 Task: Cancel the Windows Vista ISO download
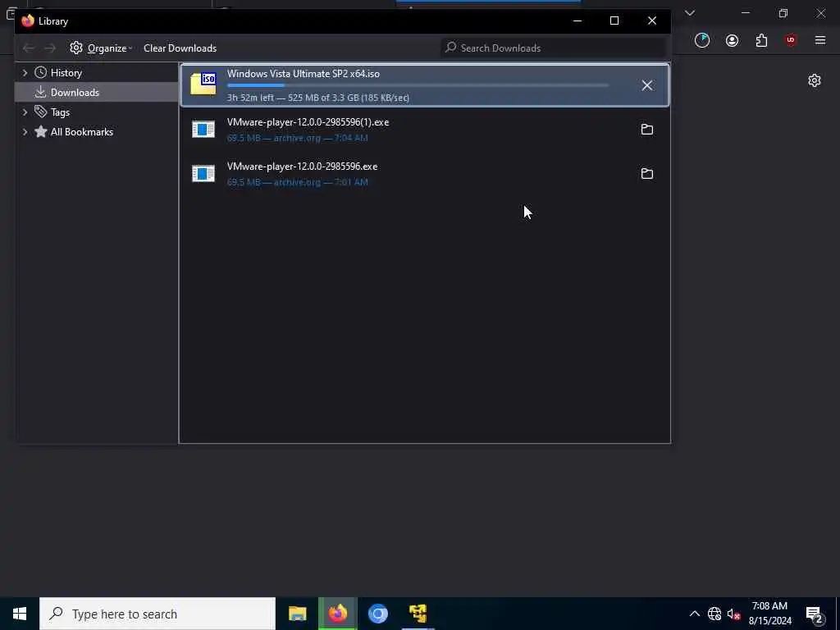(646, 85)
